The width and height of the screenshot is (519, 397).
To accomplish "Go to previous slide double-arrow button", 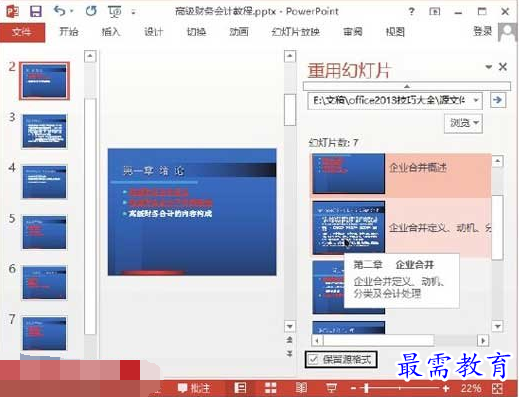I will click(290, 340).
